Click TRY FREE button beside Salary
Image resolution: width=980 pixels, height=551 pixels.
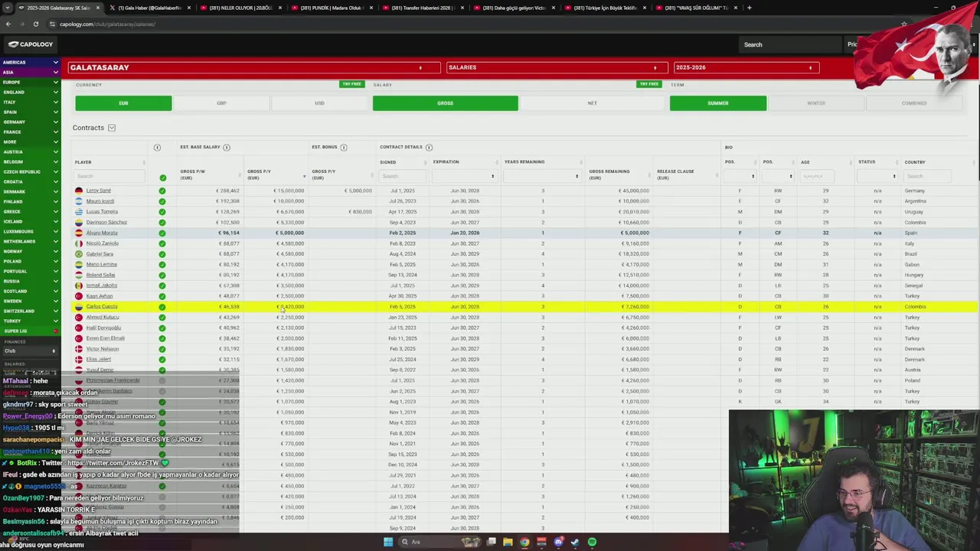[649, 84]
